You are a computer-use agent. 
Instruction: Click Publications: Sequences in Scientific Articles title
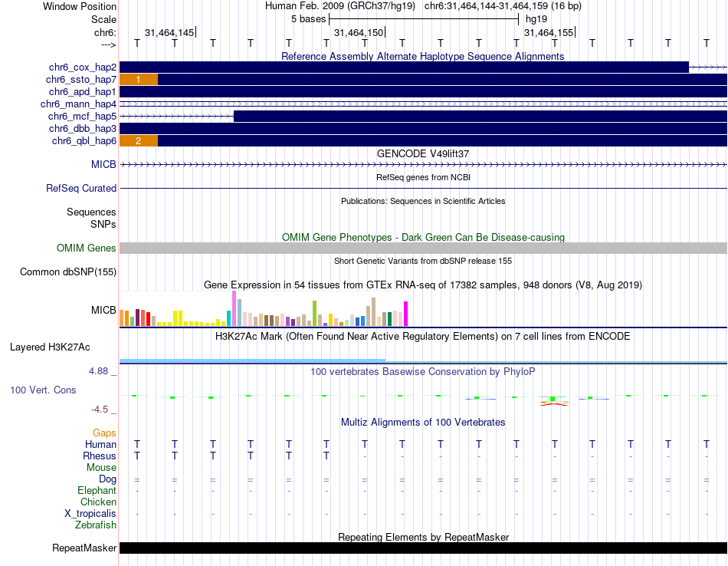[423, 201]
